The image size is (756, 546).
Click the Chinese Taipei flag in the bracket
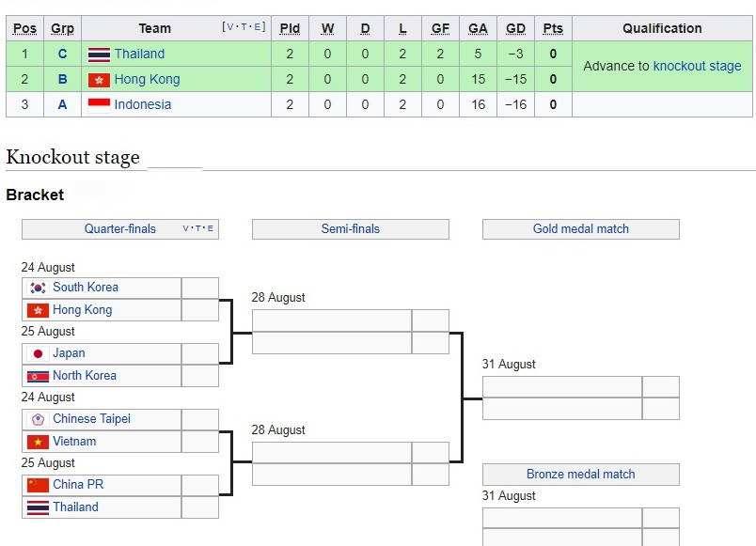(38, 419)
